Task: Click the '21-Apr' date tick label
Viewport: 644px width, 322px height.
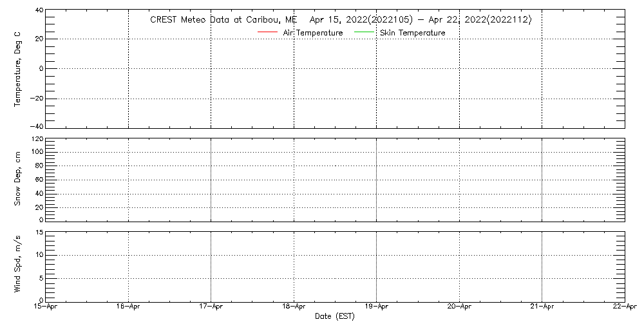Action: 542,307
